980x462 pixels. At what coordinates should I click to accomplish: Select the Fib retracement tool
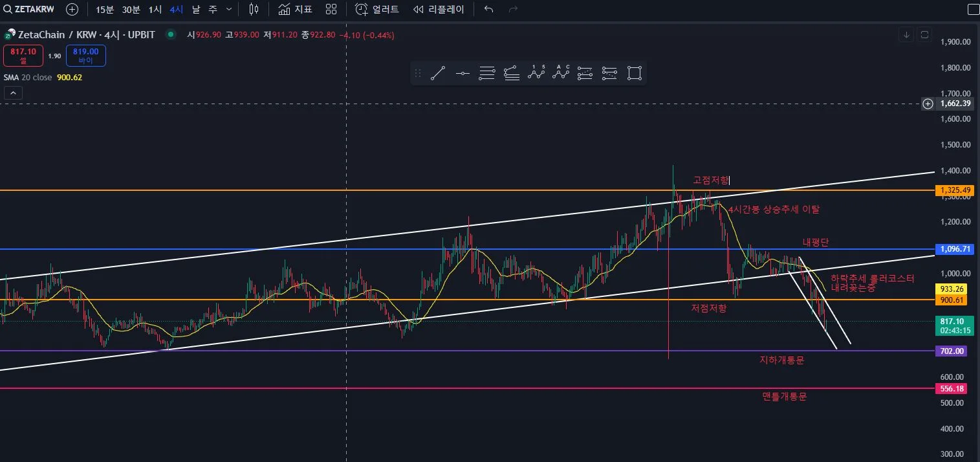point(487,73)
